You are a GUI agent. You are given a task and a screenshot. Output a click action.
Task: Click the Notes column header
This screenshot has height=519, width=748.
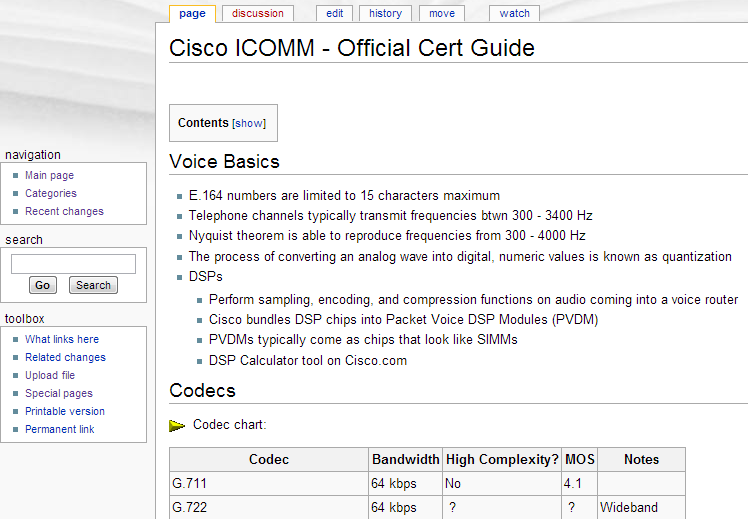click(642, 459)
